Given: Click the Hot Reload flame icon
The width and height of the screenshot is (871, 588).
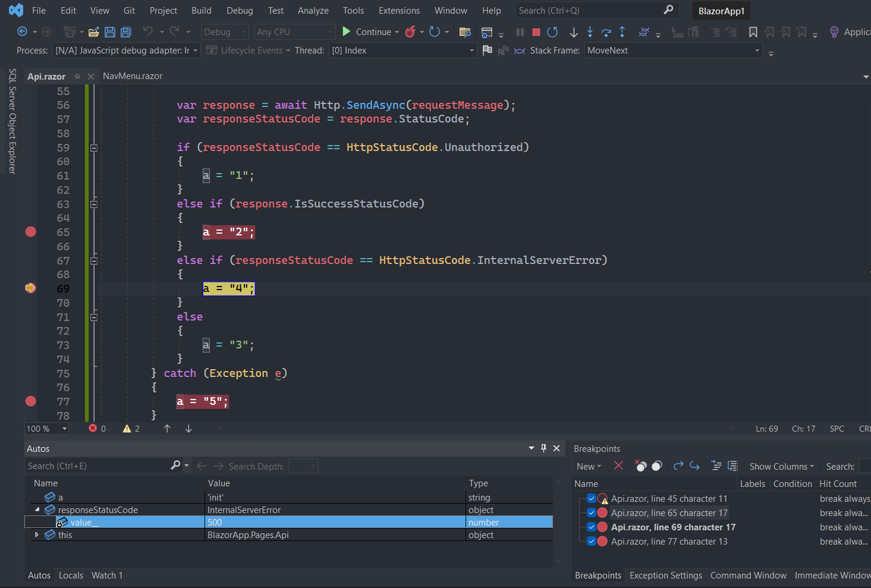Looking at the screenshot, I should point(410,32).
